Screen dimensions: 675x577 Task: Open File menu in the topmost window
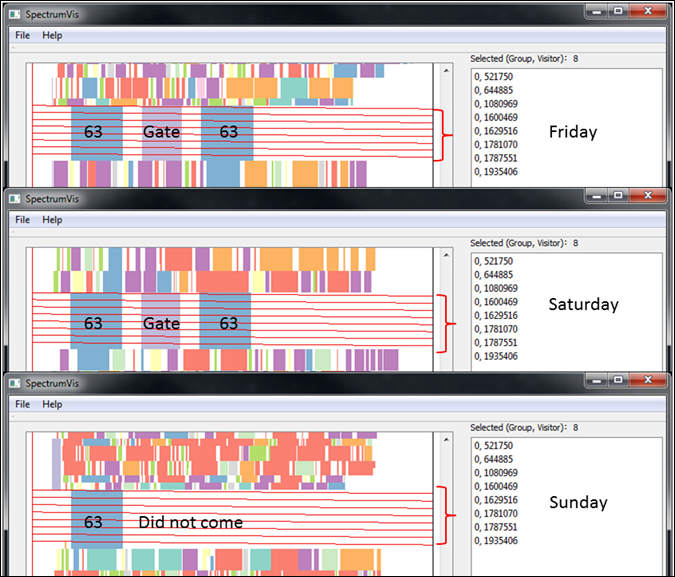pyautogui.click(x=22, y=35)
